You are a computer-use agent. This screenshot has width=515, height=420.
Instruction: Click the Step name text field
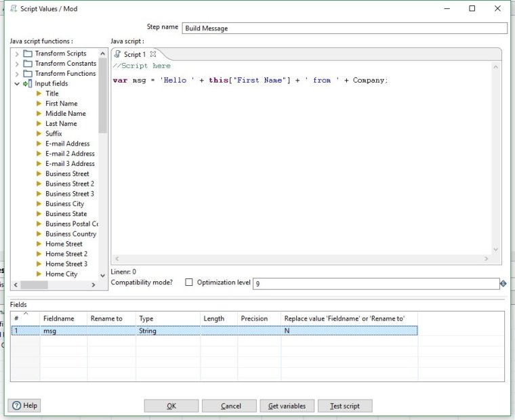point(344,28)
